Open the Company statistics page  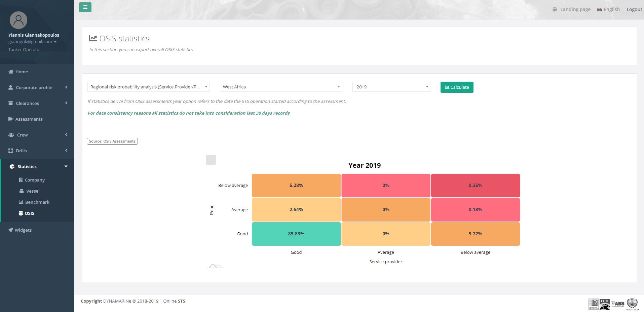[x=35, y=180]
